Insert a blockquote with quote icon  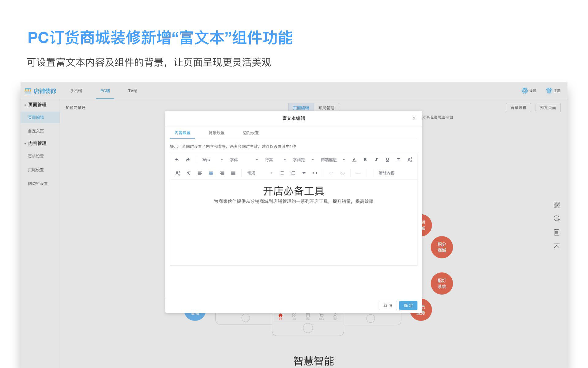point(304,173)
